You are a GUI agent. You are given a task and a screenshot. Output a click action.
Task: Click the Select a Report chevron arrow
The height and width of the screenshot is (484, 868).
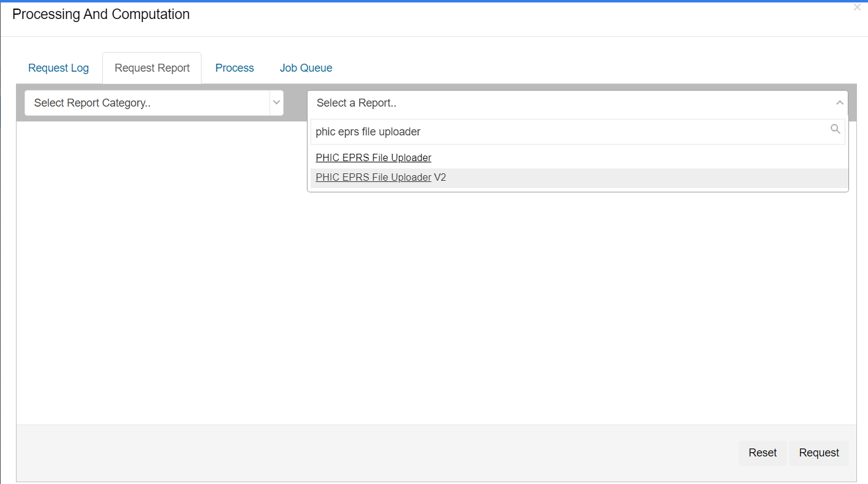point(840,103)
